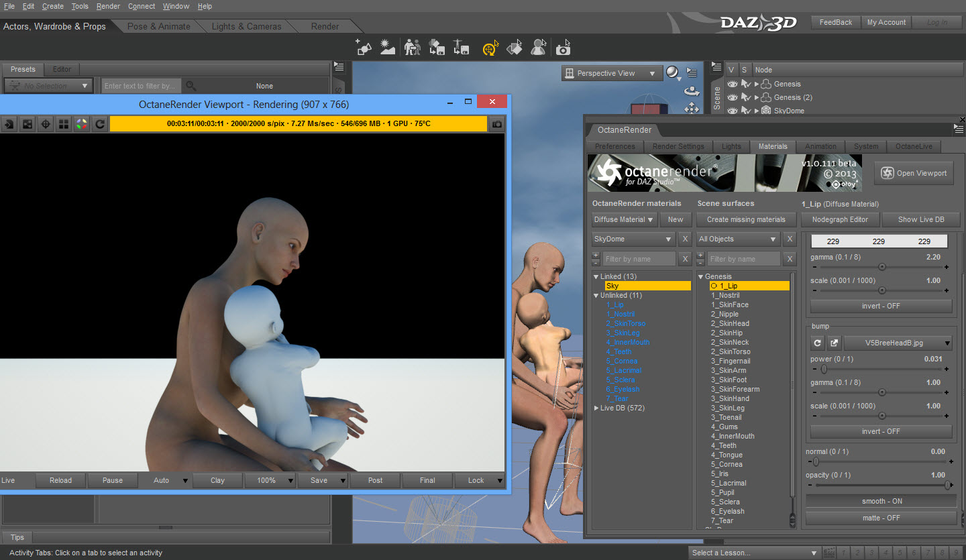This screenshot has width=966, height=560.
Task: Adjust the opacity slider handle
Action: [x=947, y=485]
